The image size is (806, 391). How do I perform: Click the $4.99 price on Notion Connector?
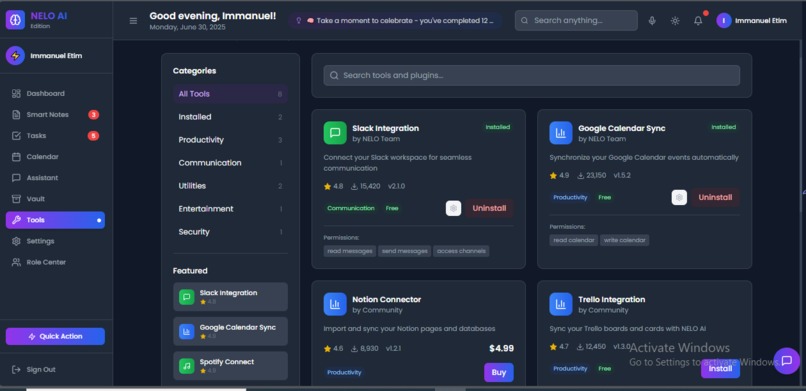point(501,348)
